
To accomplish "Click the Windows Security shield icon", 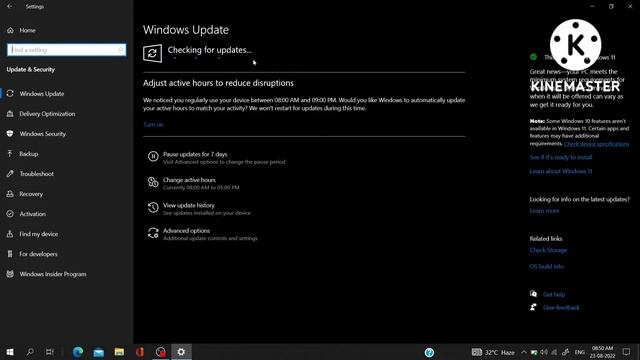I will click(x=10, y=133).
